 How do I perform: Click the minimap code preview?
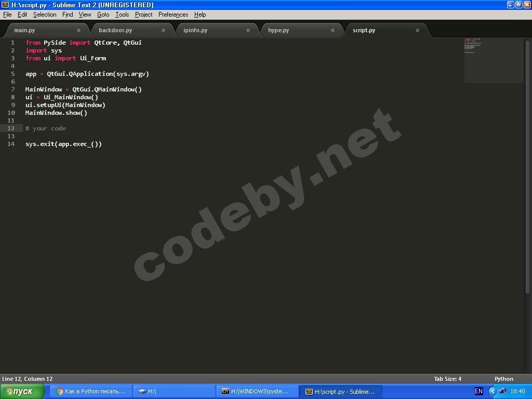(x=494, y=60)
